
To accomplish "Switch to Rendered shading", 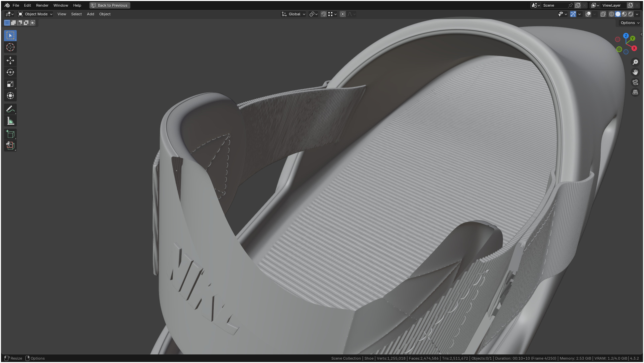I will click(x=631, y=14).
